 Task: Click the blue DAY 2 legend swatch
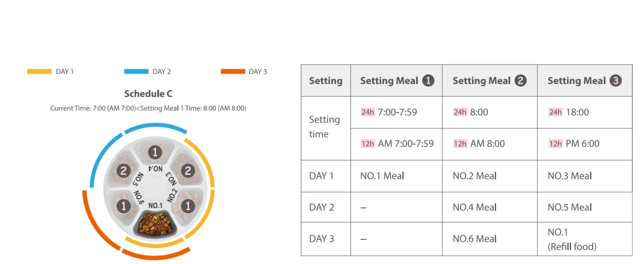pyautogui.click(x=136, y=71)
